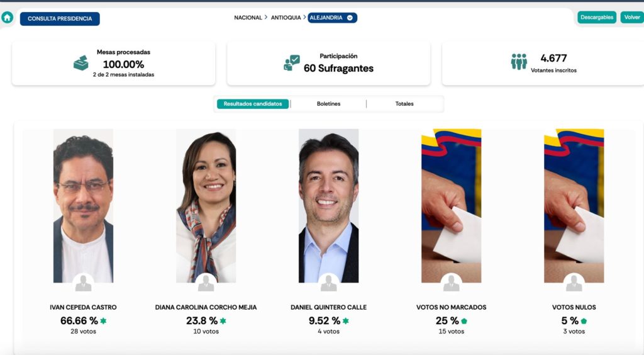
Task: Open dropdown arrow next to ALEJANDRIA
Action: 350,18
